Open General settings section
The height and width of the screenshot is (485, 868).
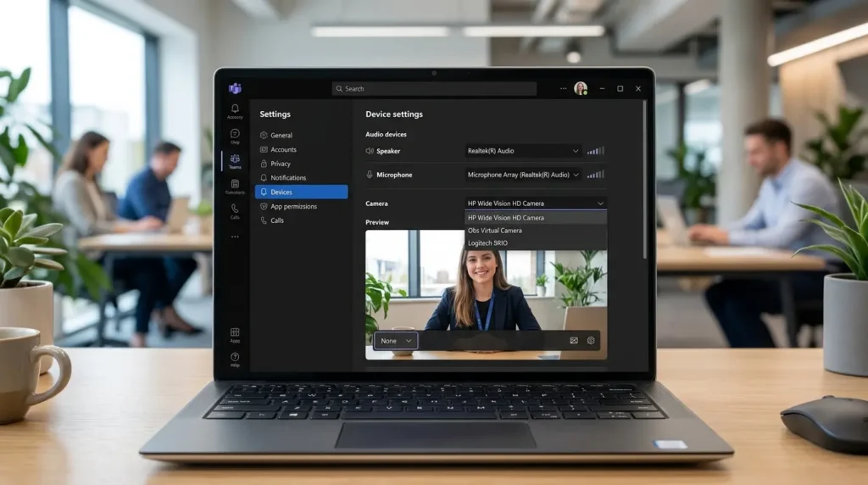301,135
